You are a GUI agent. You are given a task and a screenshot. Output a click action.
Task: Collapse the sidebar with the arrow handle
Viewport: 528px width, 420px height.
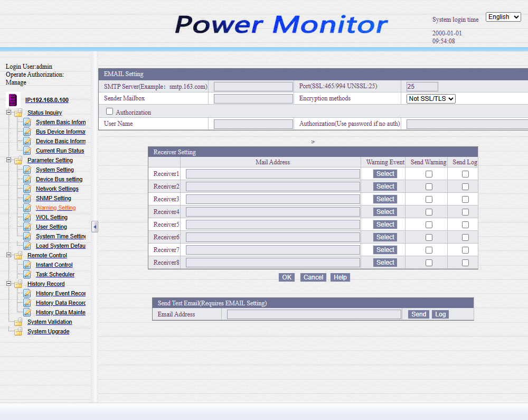[x=95, y=227]
